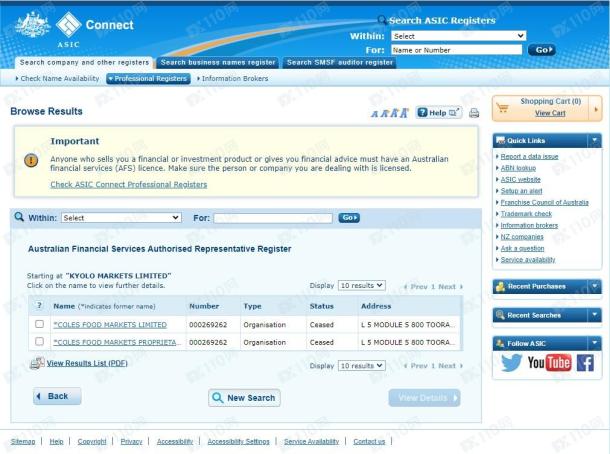Click the magnifier icon beside Within in results panel
The width and height of the screenshot is (610, 454).
[x=19, y=217]
